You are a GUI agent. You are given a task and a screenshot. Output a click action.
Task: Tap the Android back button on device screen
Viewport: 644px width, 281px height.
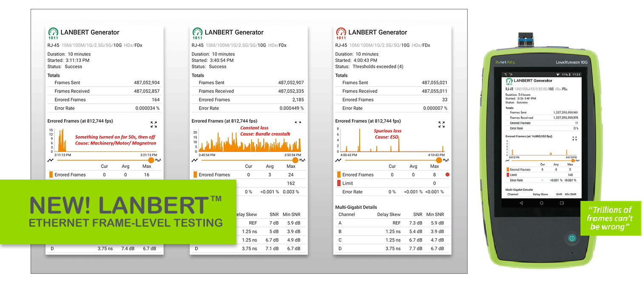coord(522,204)
